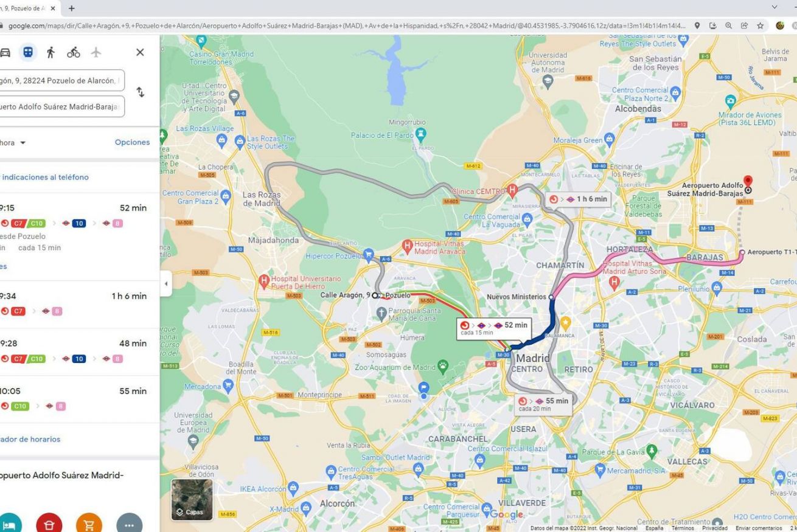Select the cycling travel mode icon
This screenshot has width=797, height=532.
tap(74, 52)
